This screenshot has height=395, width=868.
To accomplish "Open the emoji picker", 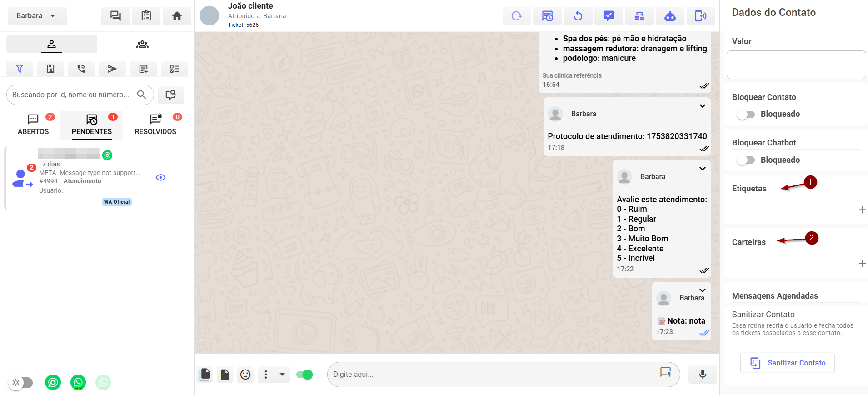I will point(245,374).
